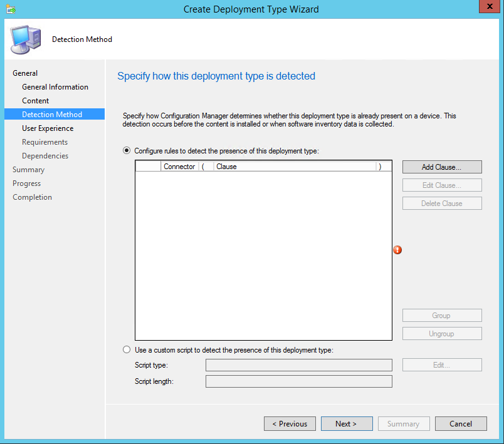
Task: Select Completion step in sidebar
Action: [x=32, y=197]
